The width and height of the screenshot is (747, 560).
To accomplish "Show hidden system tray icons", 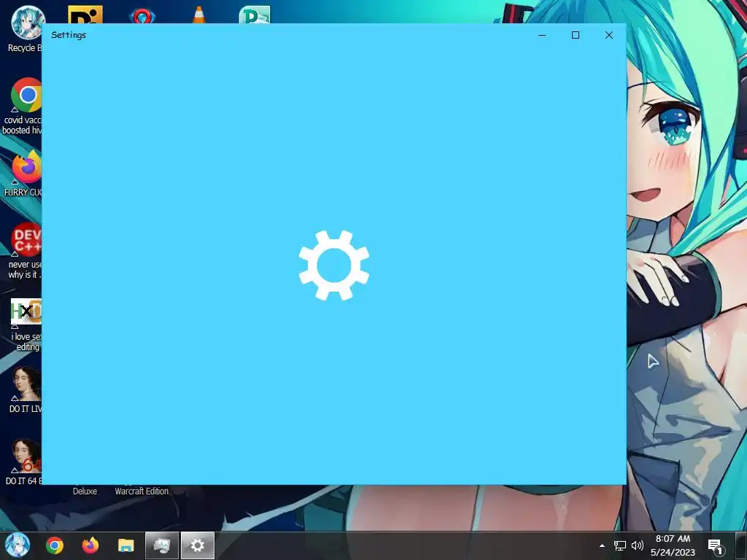I will (x=602, y=545).
